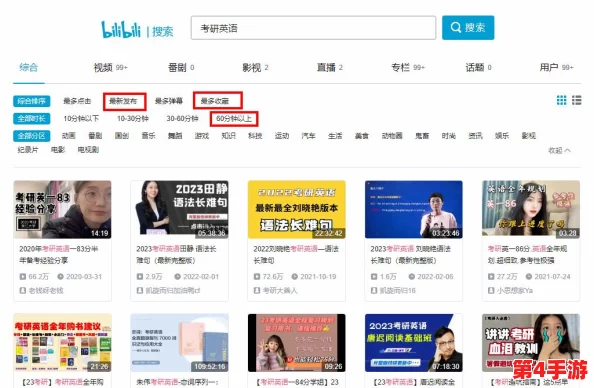Image resolution: width=594 pixels, height=388 pixels.
Task: Filter by the 运动 category
Action: (282, 136)
